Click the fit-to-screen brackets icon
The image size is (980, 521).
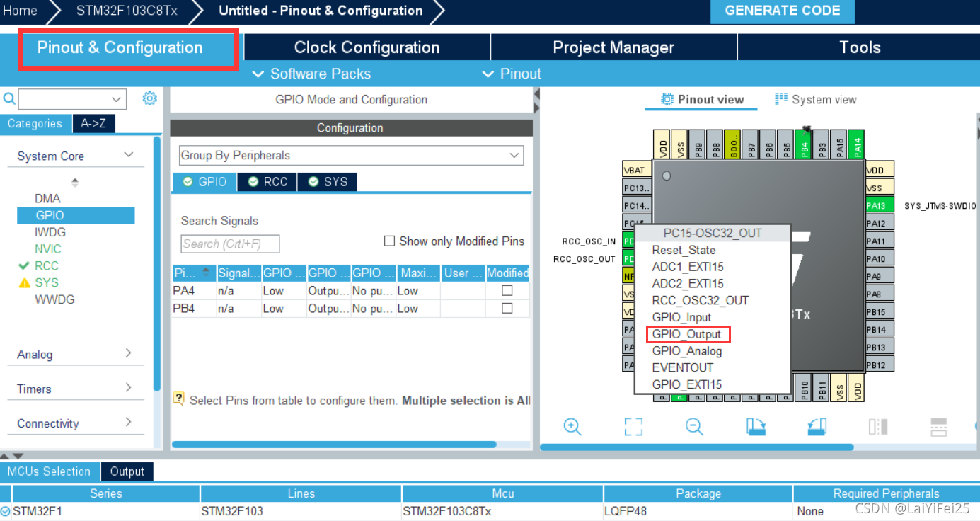[633, 426]
